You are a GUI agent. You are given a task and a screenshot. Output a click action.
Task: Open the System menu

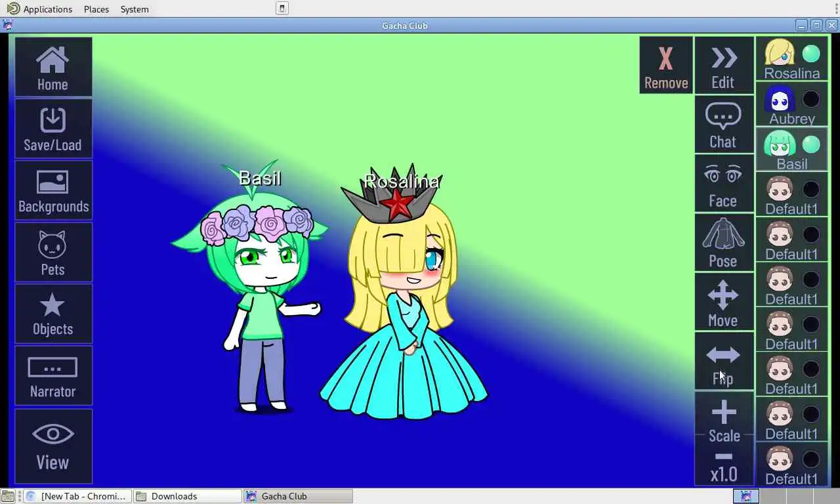pyautogui.click(x=135, y=9)
